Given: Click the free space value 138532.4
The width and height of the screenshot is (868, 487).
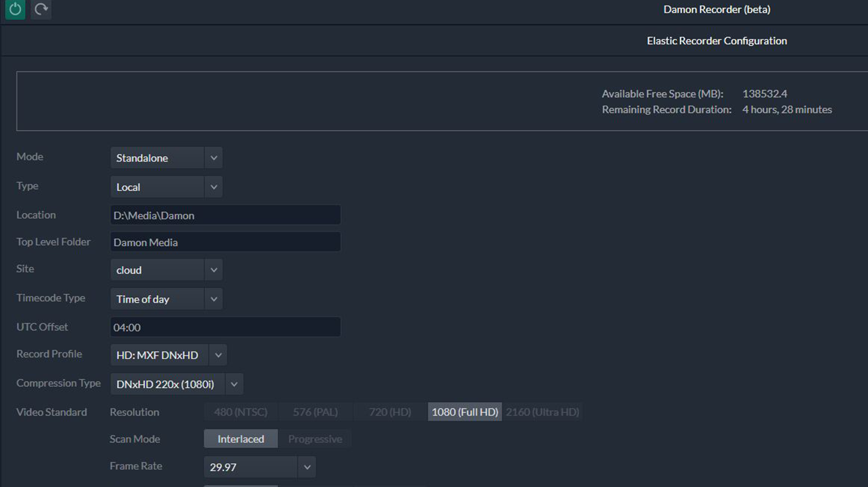Looking at the screenshot, I should 764,94.
